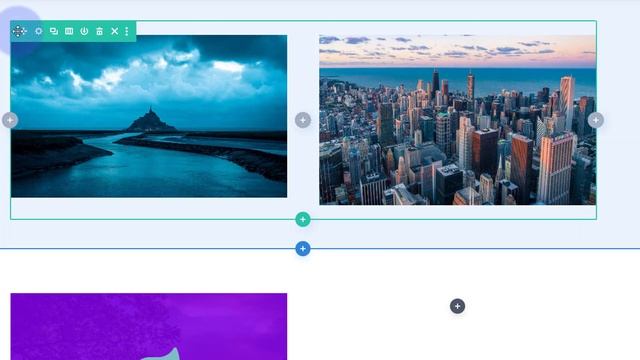Add module via gray plus between the two images

click(303, 120)
